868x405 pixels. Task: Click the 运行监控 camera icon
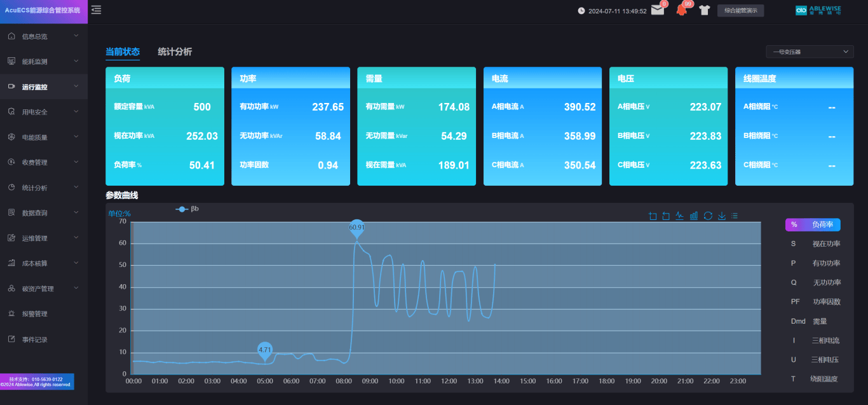11,86
